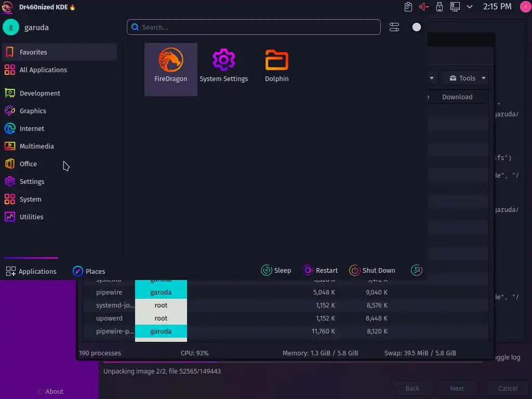This screenshot has height=399, width=532.
Task: Launch FireDragon from favorites
Action: tap(170, 69)
